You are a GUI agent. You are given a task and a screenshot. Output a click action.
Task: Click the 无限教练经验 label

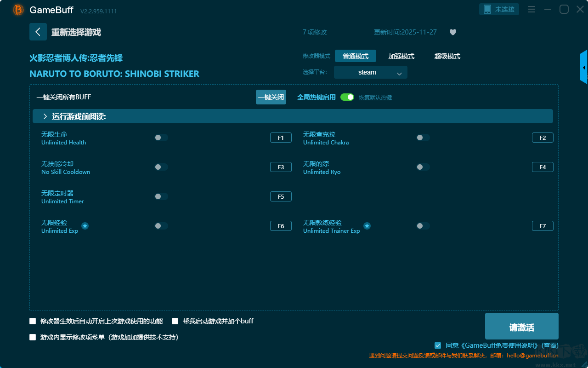(322, 223)
